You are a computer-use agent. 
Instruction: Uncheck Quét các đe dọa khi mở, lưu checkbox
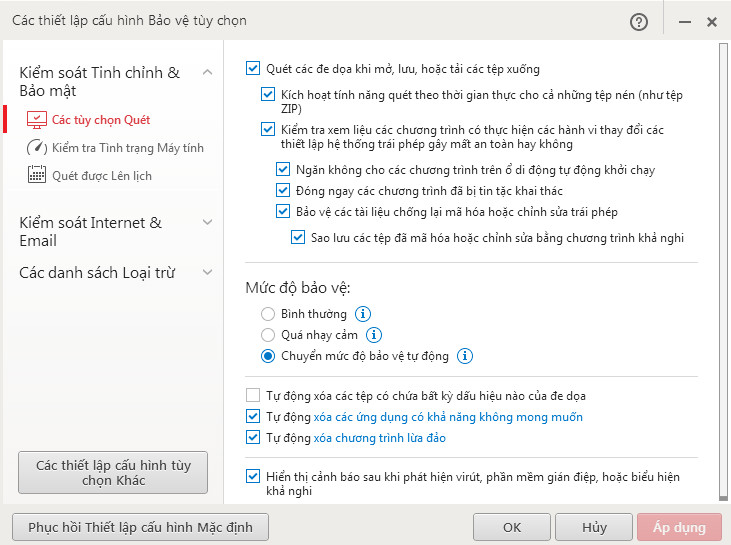253,70
